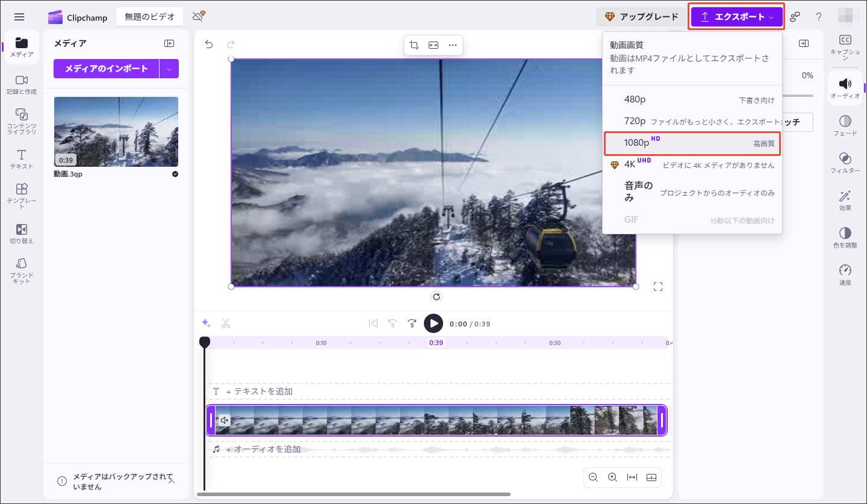Select 480p export quality

(692, 99)
